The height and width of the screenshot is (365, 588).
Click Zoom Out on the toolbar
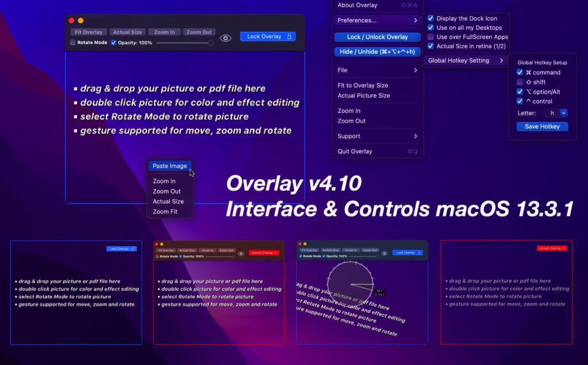199,32
